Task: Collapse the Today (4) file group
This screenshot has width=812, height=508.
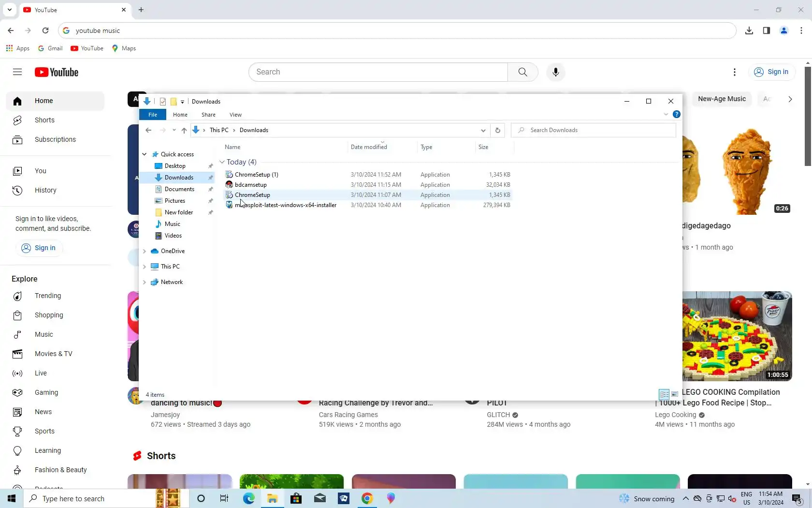Action: [222, 162]
